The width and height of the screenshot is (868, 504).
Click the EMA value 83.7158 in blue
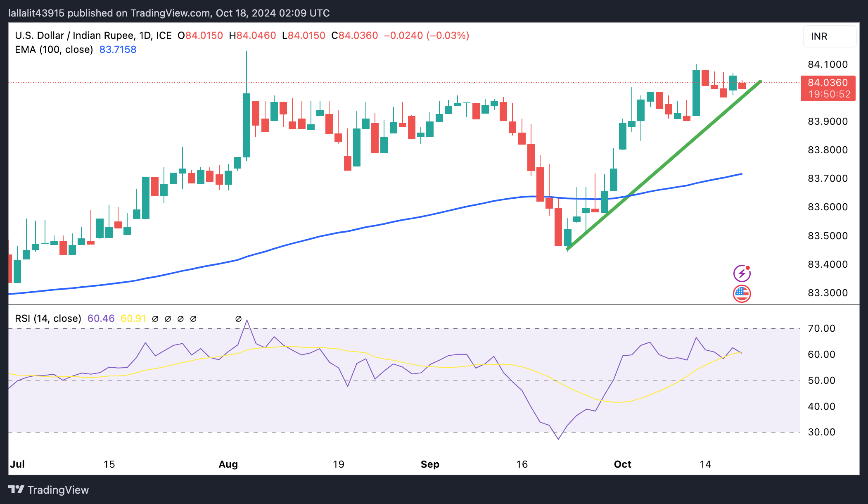point(118,50)
